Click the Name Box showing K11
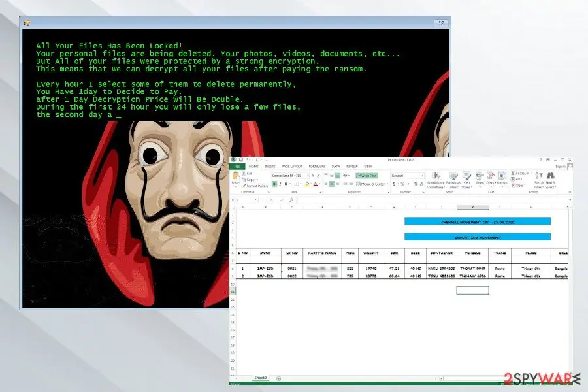The width and height of the screenshot is (588, 392). [x=244, y=200]
